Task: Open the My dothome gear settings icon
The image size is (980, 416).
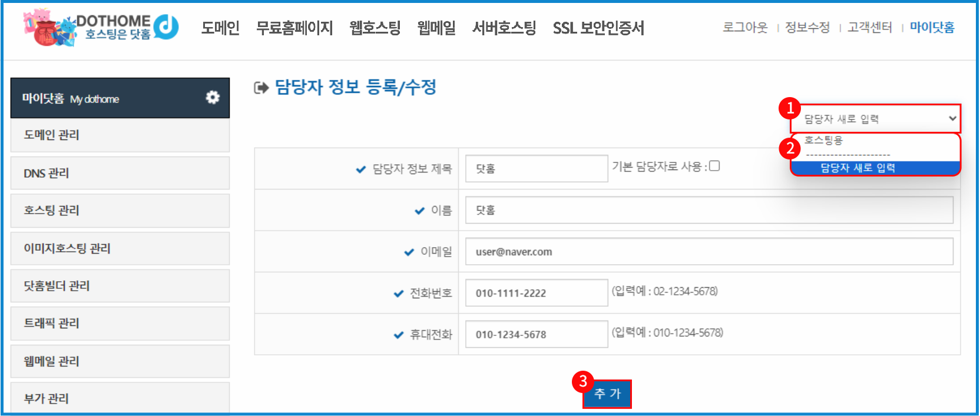Action: 213,98
